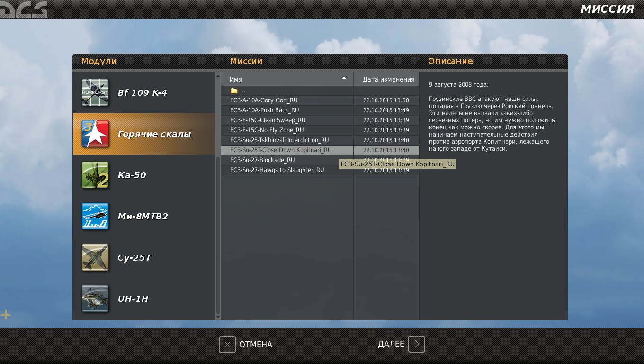Click the ДАЛЕЕ next button label

[391, 344]
